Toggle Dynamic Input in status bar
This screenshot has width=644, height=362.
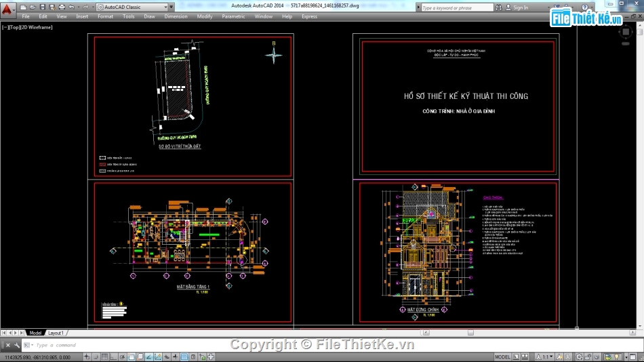(x=166, y=357)
